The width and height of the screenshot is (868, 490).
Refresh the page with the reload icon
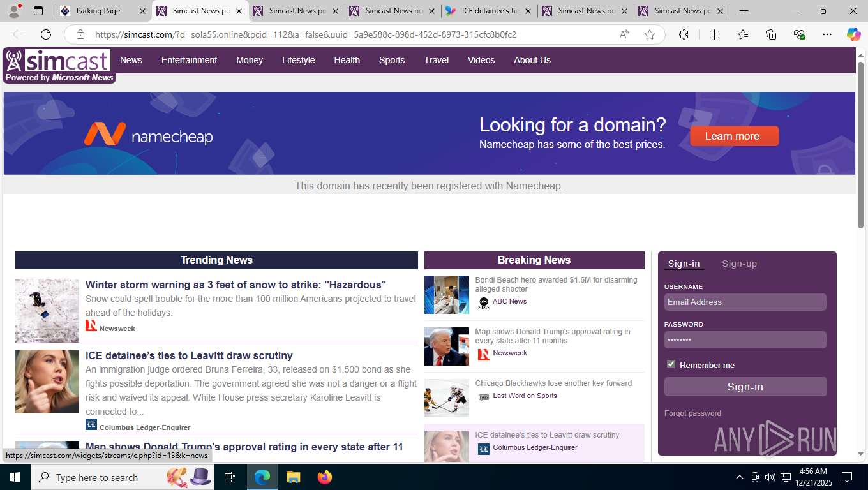(x=46, y=34)
